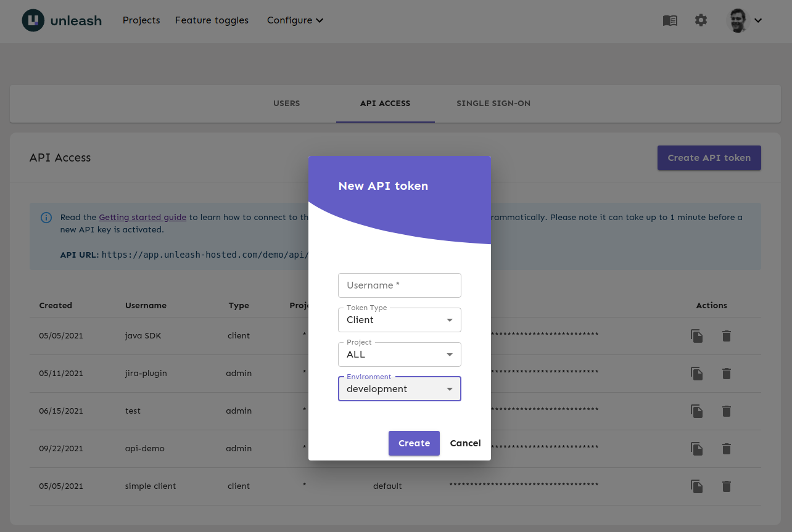Cancel the New API token dialog
This screenshot has width=792, height=532.
click(465, 443)
